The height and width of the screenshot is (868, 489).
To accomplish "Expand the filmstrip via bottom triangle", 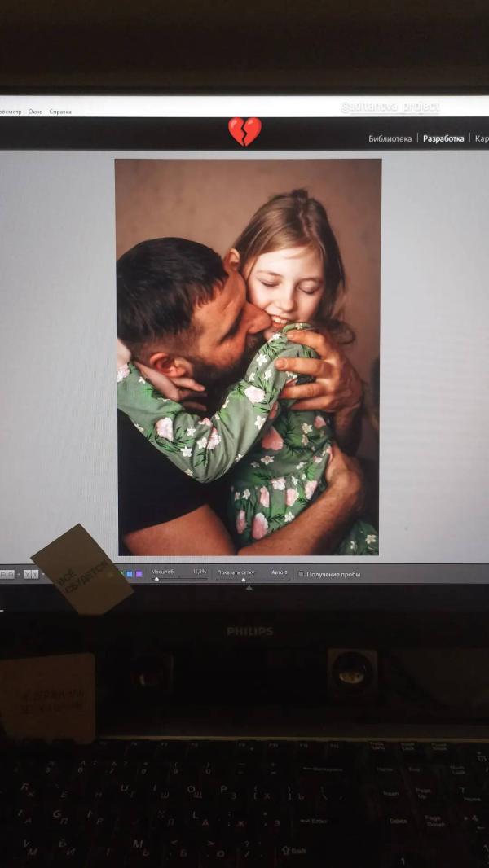I will coord(249,587).
